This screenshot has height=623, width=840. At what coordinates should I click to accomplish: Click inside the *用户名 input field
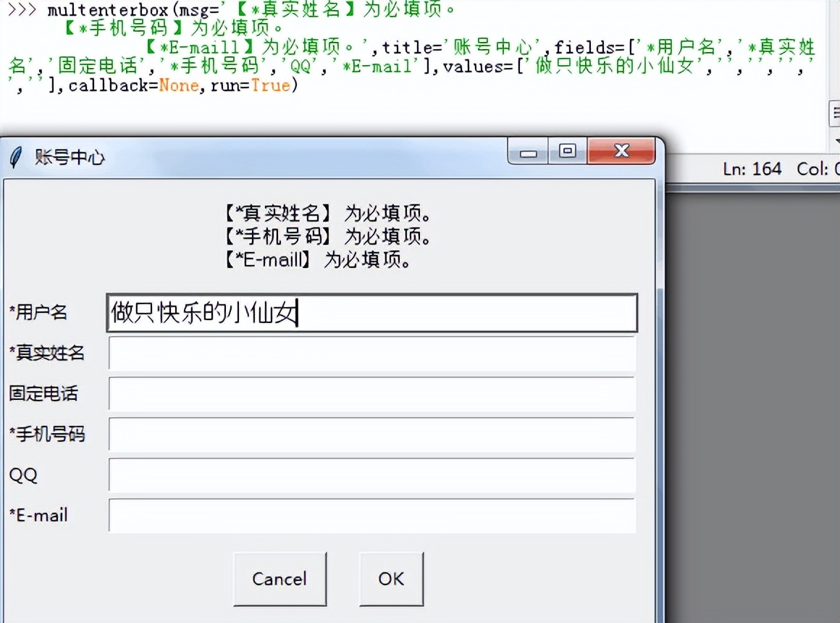(x=434, y=312)
